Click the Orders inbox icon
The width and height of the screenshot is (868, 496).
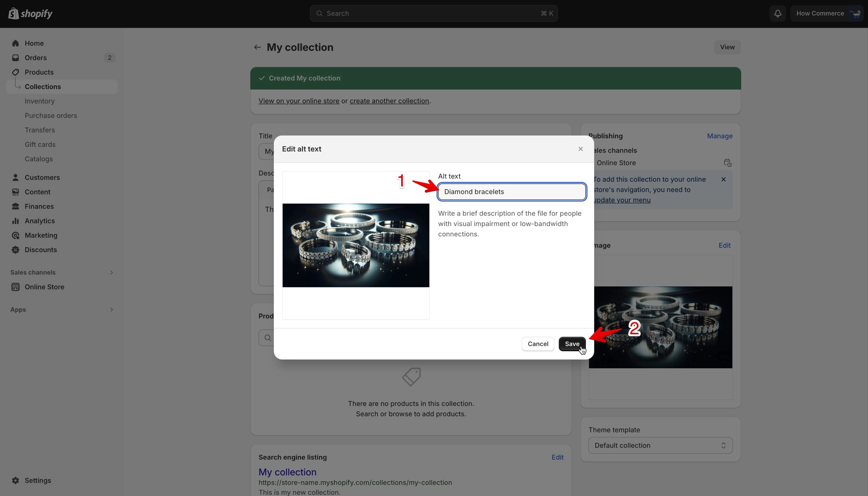point(15,58)
